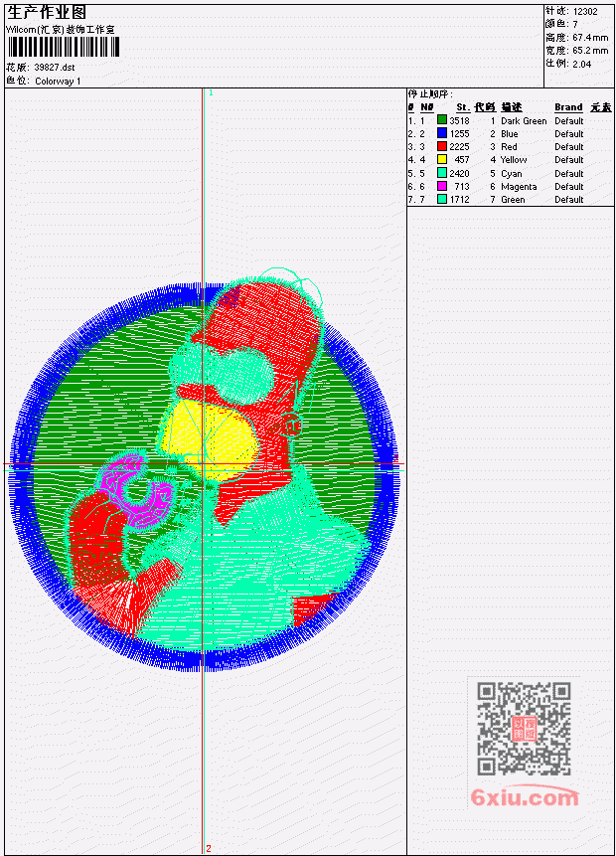The width and height of the screenshot is (616, 856).
Task: Select the swatch in the Green row 7
Action: (x=442, y=199)
